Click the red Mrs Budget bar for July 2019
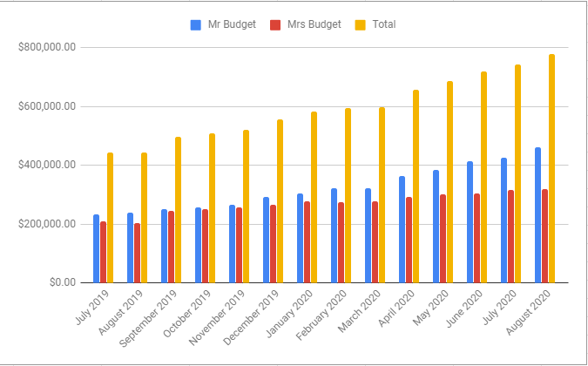588x366 pixels. point(104,252)
